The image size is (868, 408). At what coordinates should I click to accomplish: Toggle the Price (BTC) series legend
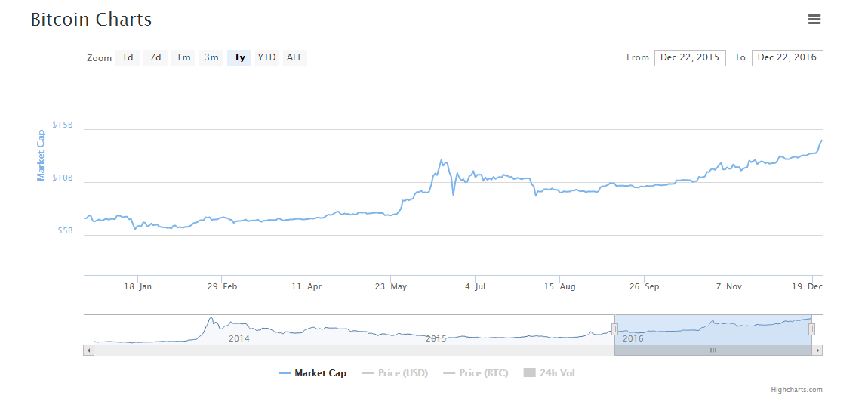(476, 373)
